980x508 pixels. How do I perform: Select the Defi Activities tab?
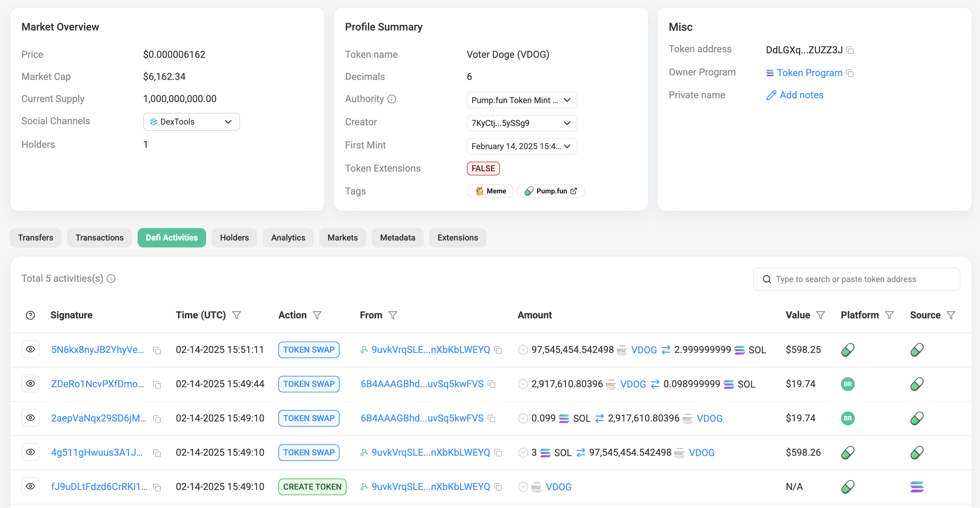tap(172, 238)
